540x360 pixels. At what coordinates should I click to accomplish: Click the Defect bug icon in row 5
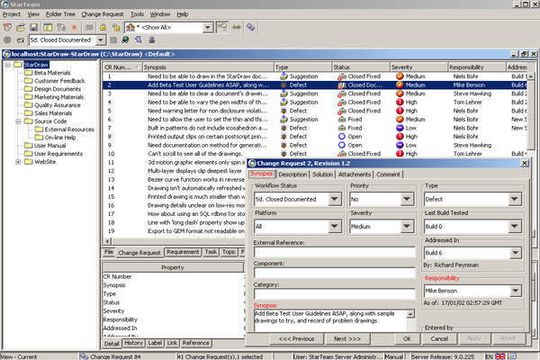point(284,111)
